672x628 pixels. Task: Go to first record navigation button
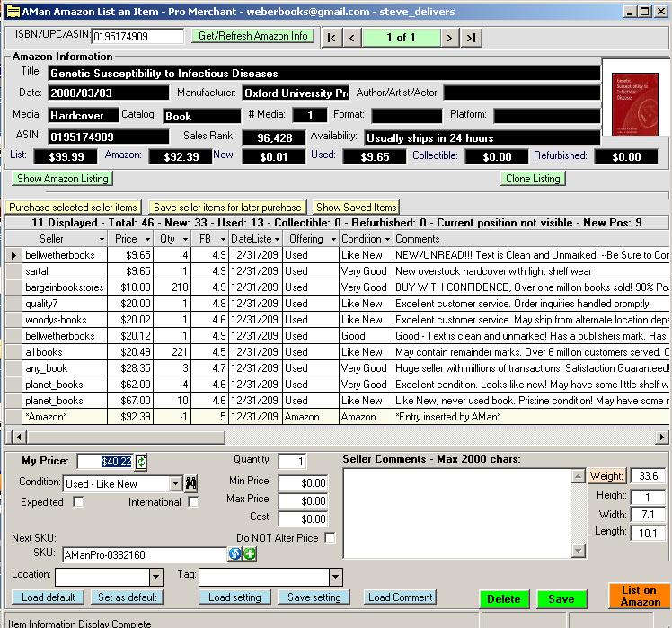click(332, 38)
